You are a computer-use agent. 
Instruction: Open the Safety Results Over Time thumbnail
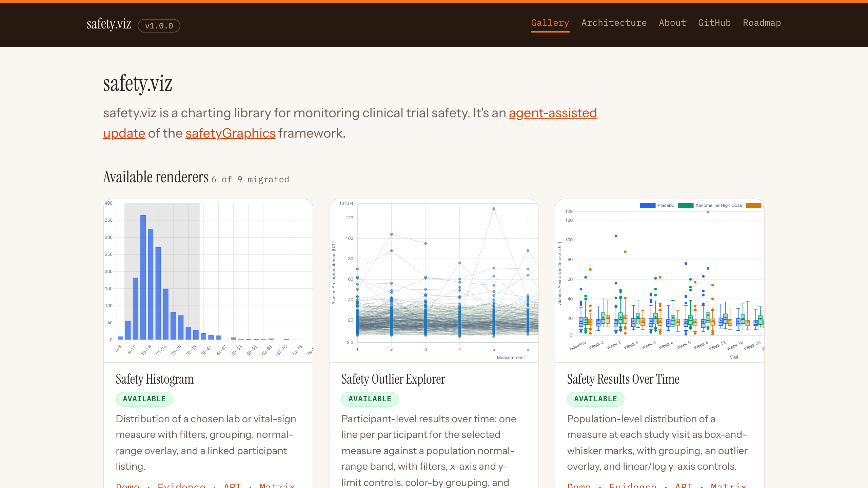pyautogui.click(x=660, y=280)
